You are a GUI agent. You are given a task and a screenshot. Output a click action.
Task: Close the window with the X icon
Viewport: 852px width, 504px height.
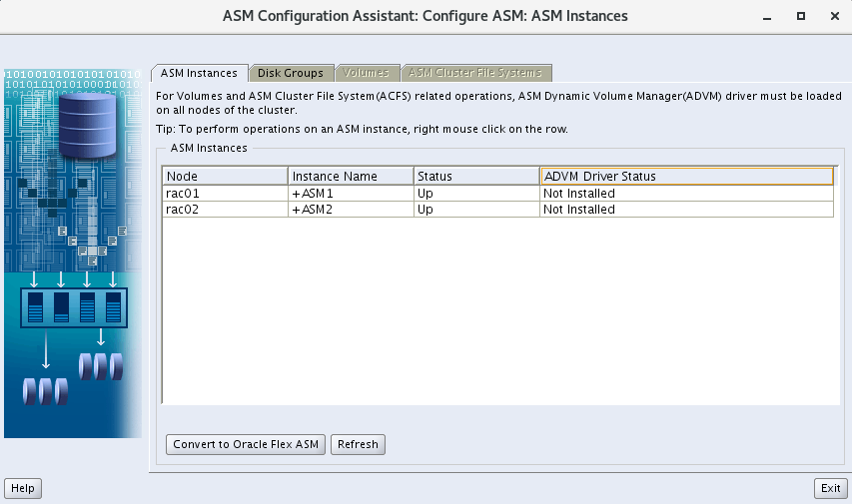[x=833, y=17]
